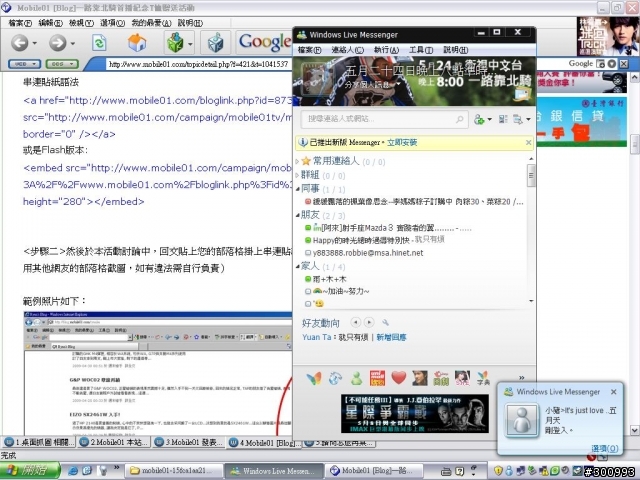Click the MSN butterfly icon
The width and height of the screenshot is (640, 480).
pos(313,378)
